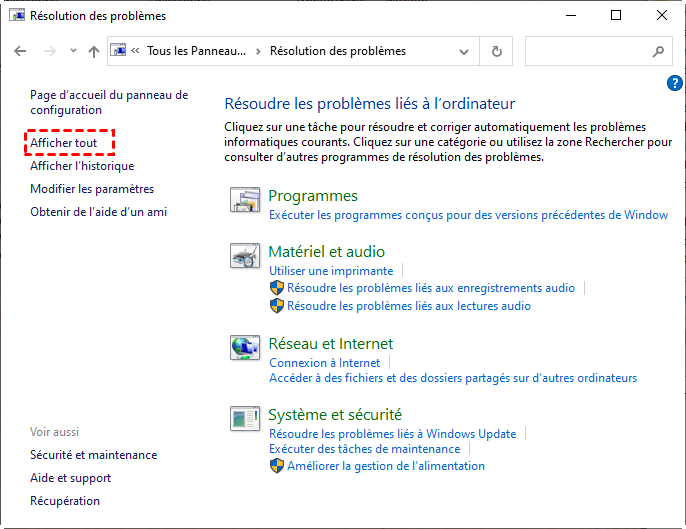
Task: Open help via the blue question mark
Action: pyautogui.click(x=675, y=83)
